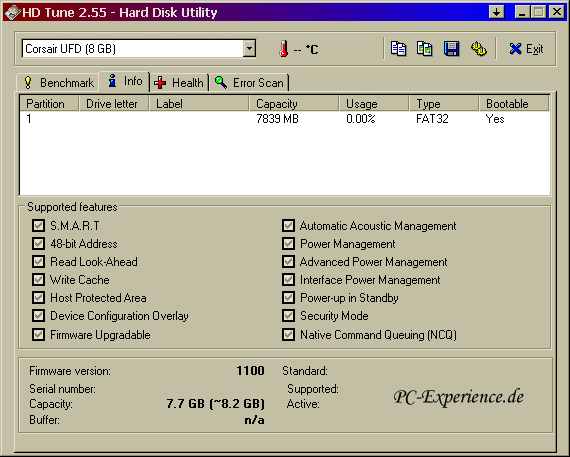The width and height of the screenshot is (570, 457).
Task: Toggle the Security Mode checkbox
Action: [x=289, y=316]
